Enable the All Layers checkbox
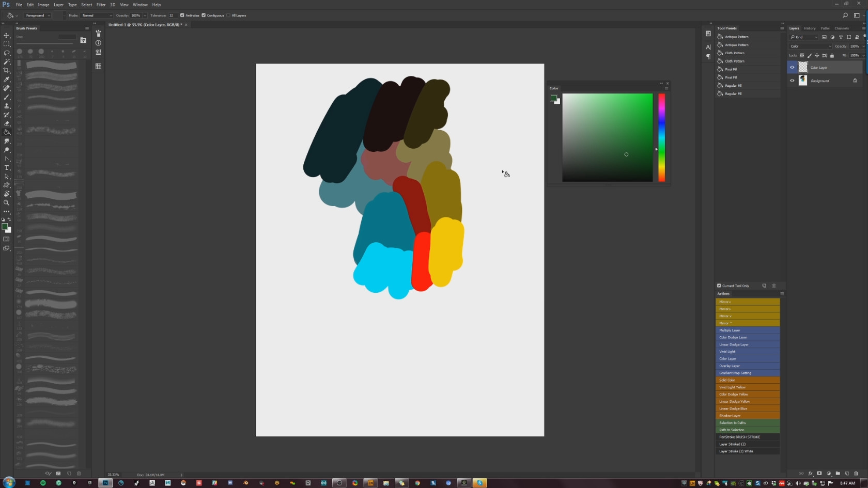The height and width of the screenshot is (488, 868). tap(228, 15)
